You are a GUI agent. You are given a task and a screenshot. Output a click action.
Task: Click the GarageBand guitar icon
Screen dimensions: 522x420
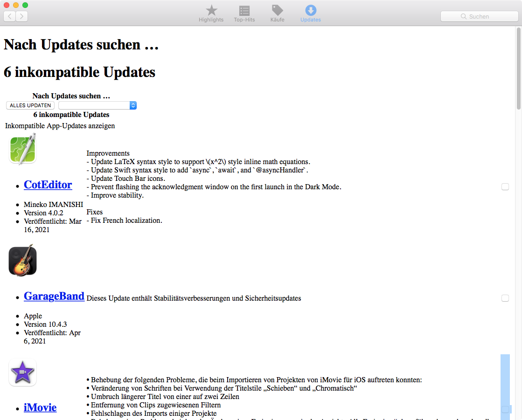pyautogui.click(x=23, y=261)
